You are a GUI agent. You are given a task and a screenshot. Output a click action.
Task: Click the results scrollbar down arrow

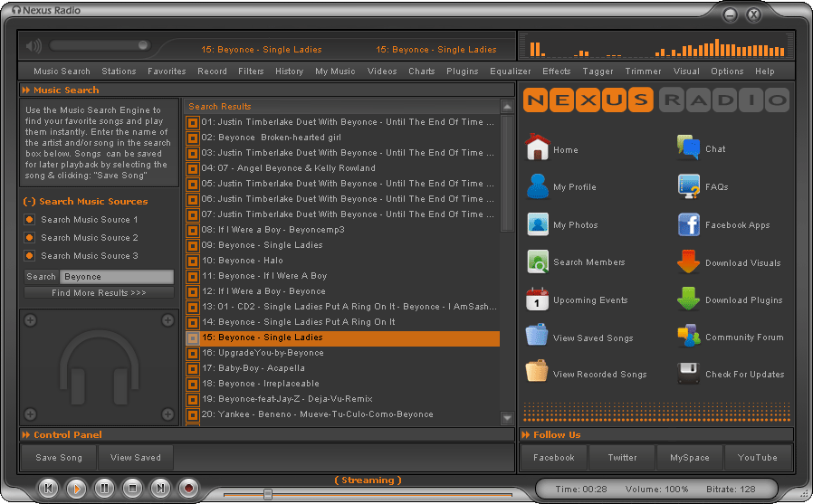[507, 417]
